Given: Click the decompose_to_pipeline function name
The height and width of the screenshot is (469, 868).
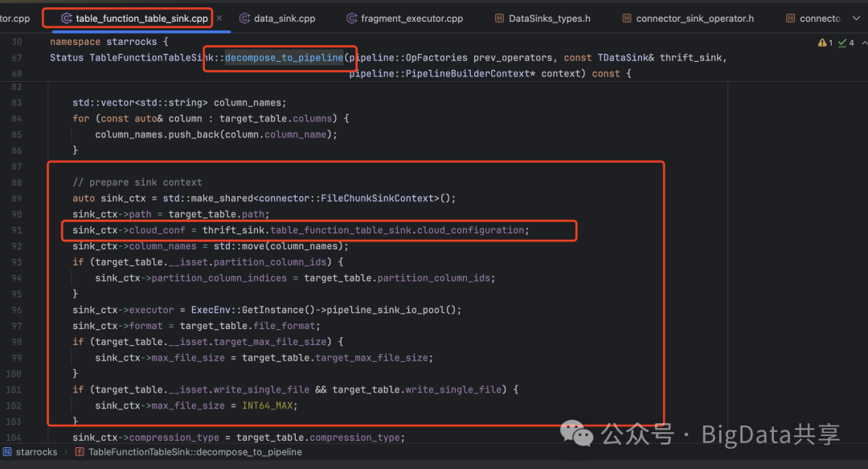Looking at the screenshot, I should click(x=284, y=58).
